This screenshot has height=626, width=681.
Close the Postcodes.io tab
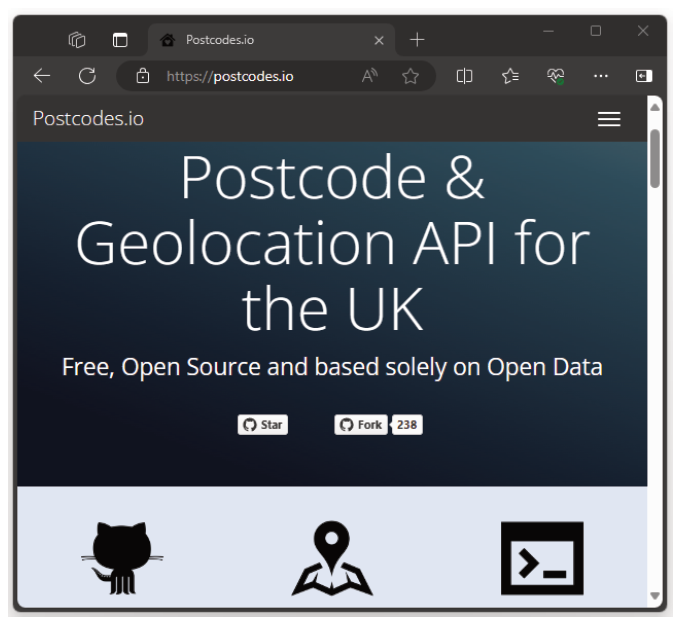coord(379,40)
